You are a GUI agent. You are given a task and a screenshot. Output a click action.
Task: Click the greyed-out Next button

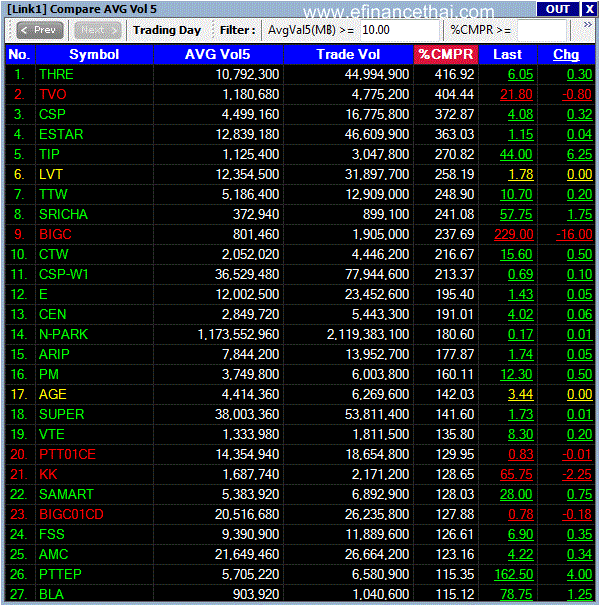point(97,30)
